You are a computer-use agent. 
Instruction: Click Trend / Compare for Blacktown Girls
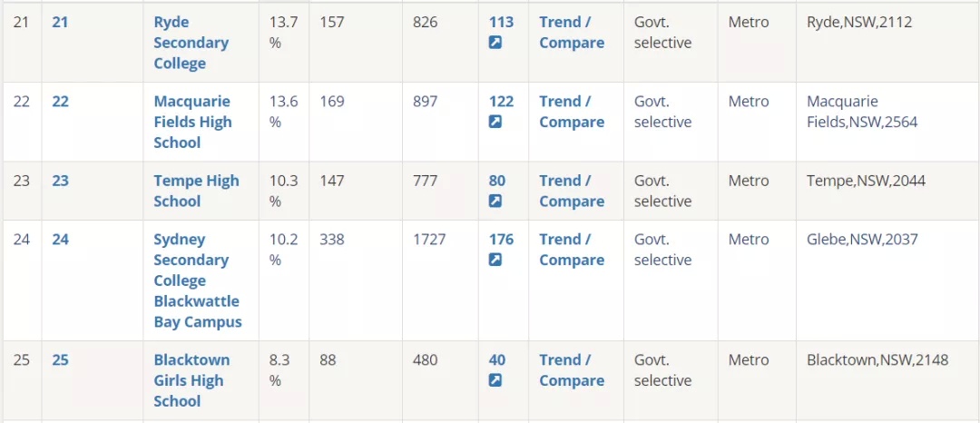(x=572, y=370)
